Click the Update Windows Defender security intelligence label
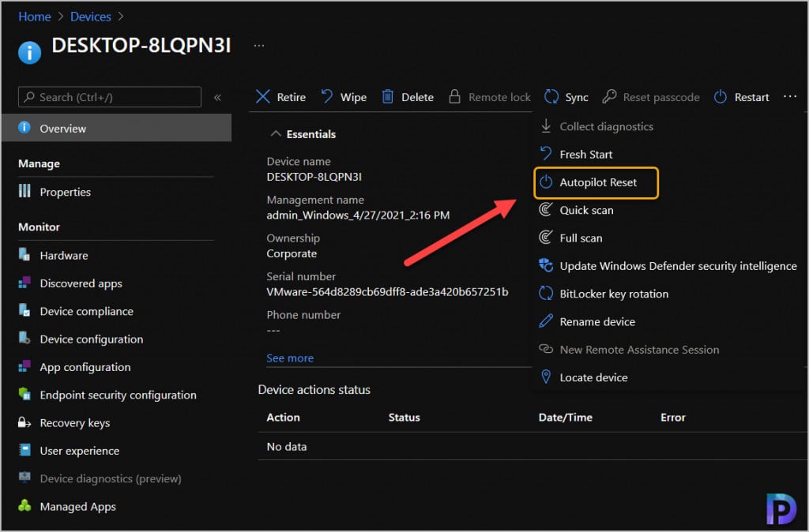Image resolution: width=809 pixels, height=532 pixels. [678, 266]
